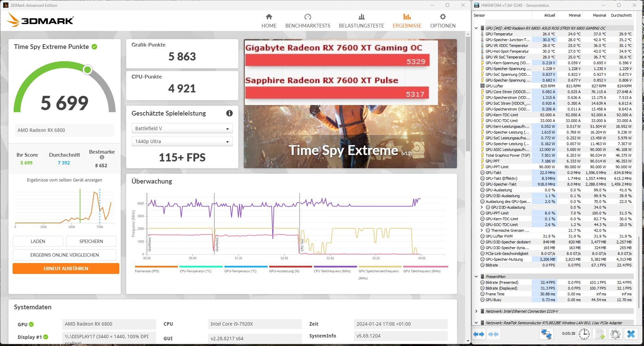Collapse the AMD Radeon RX 6800 GPU sensor group

(476, 28)
